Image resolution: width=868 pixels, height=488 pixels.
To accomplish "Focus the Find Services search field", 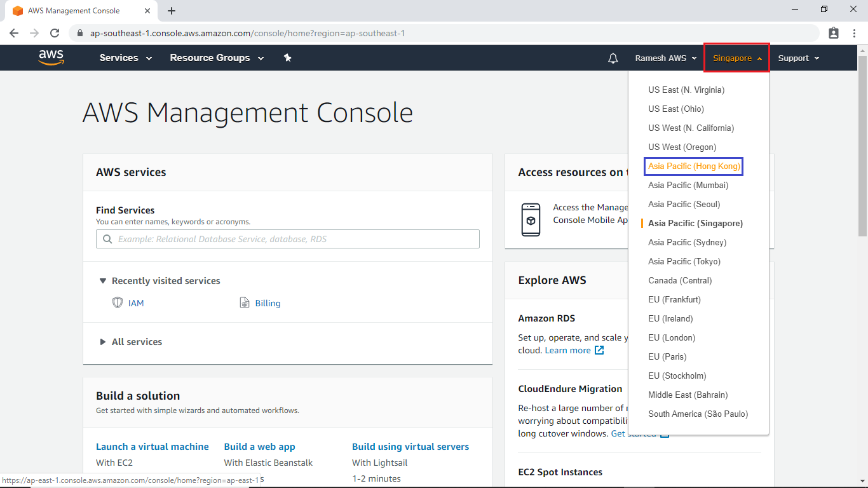I will click(288, 239).
